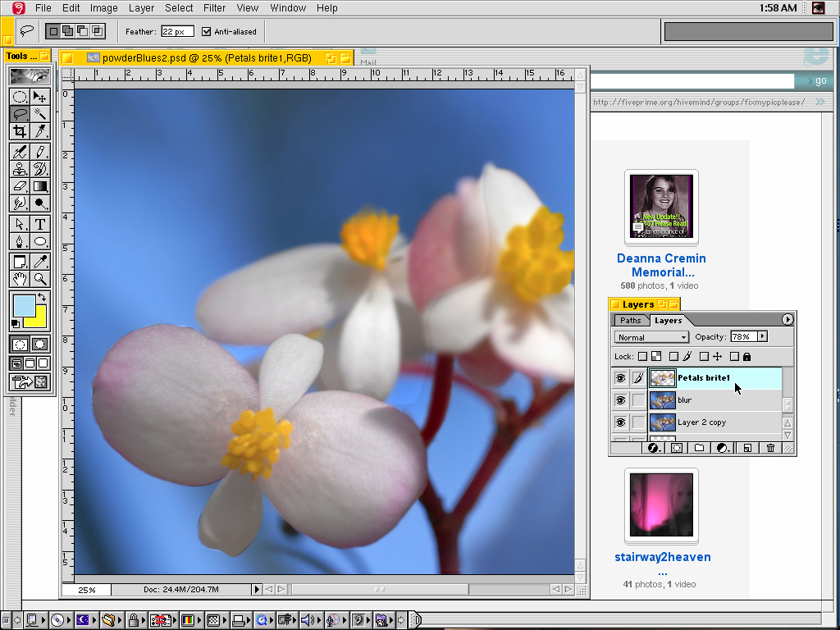Switch to Standard Mode editing
This screenshot has height=630, width=840.
tap(20, 344)
